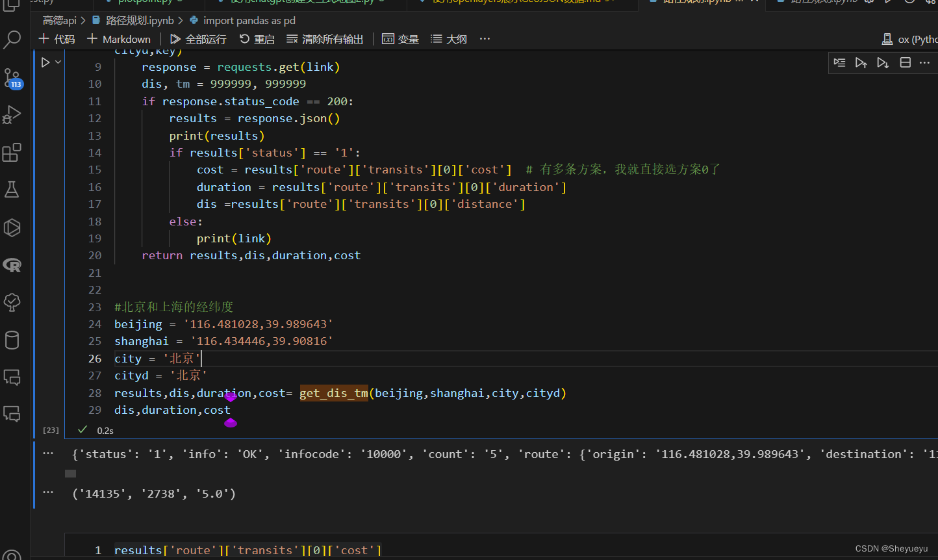Viewport: 938px width, 560px height.
Task: Open first output's ellipsis menu
Action: 48,453
